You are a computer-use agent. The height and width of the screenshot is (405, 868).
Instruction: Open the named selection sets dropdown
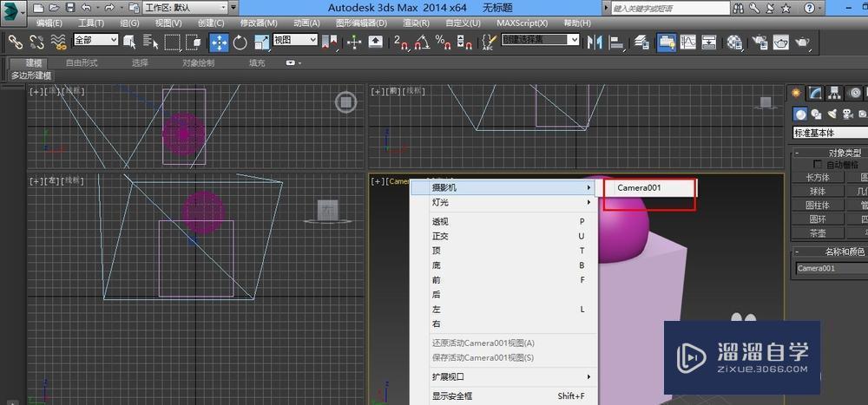(x=540, y=40)
